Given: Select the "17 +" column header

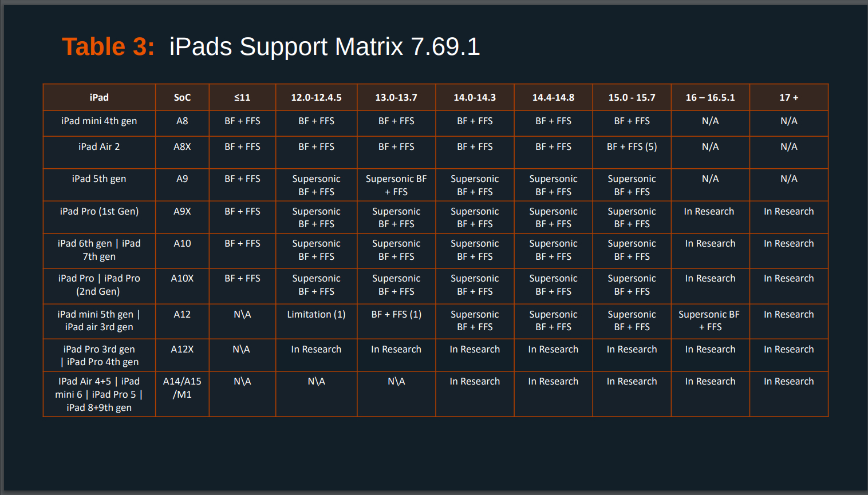Looking at the screenshot, I should pyautogui.click(x=788, y=97).
